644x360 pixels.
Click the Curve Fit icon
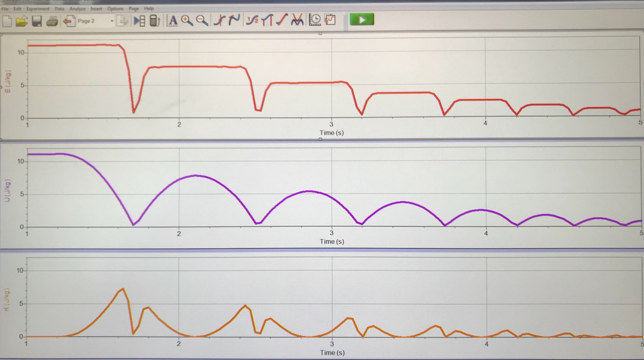click(297, 20)
